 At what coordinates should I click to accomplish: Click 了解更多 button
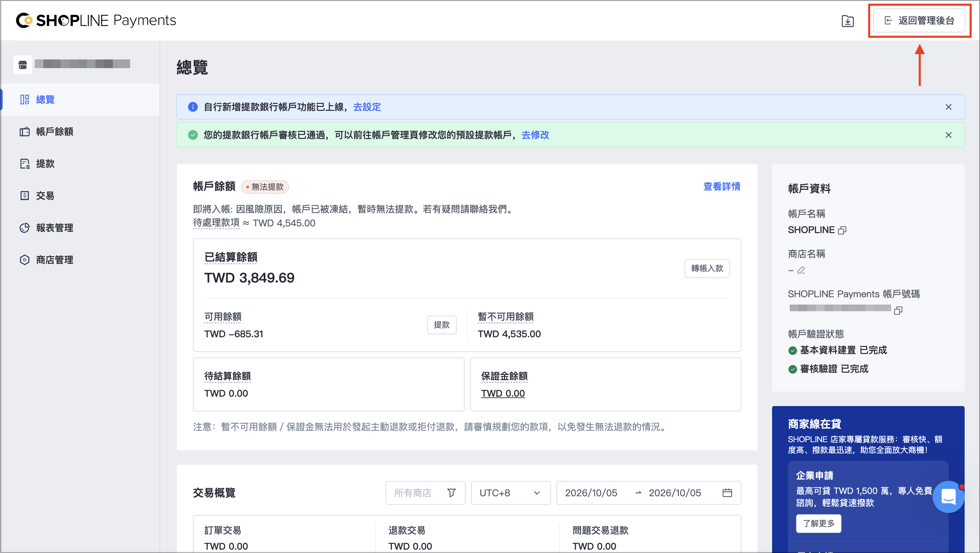point(818,523)
